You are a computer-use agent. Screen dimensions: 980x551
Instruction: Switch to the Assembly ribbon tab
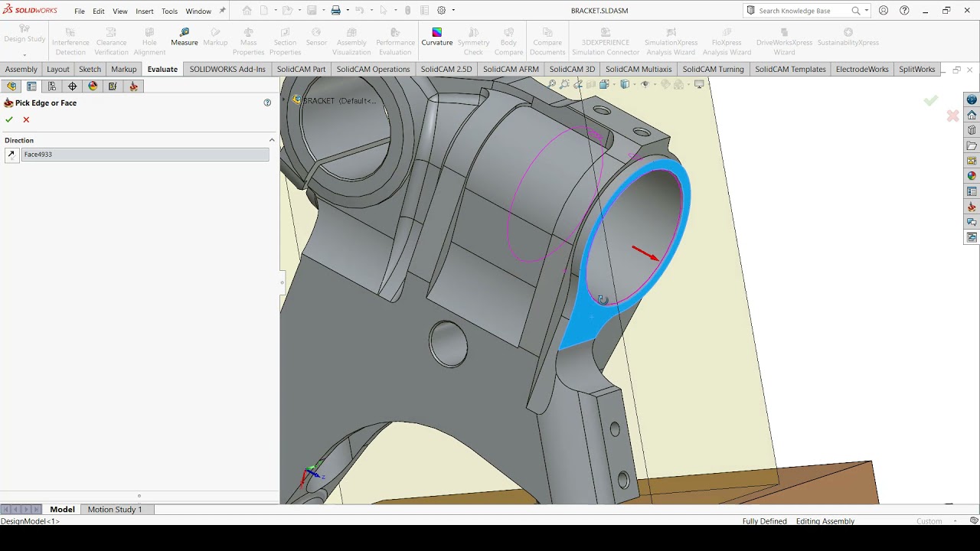pos(21,69)
